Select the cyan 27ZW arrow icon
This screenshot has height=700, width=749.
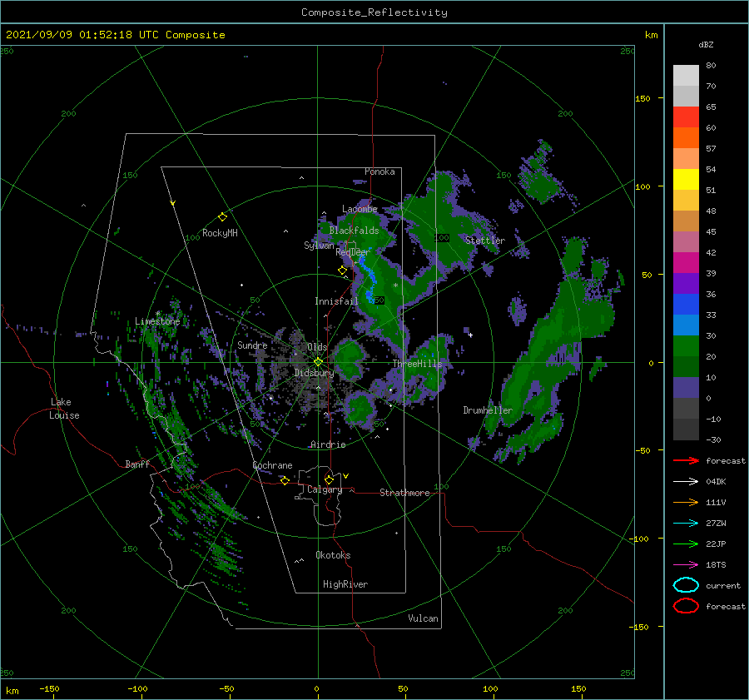pos(686,524)
